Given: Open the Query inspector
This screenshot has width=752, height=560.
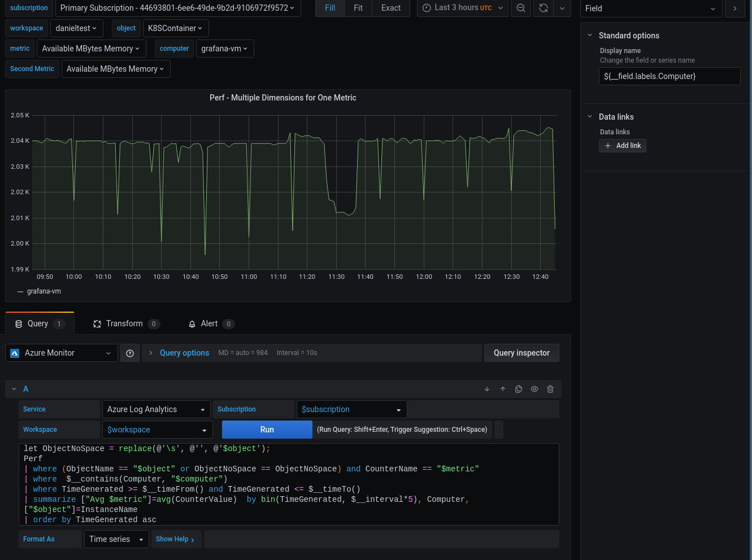Looking at the screenshot, I should 521,353.
